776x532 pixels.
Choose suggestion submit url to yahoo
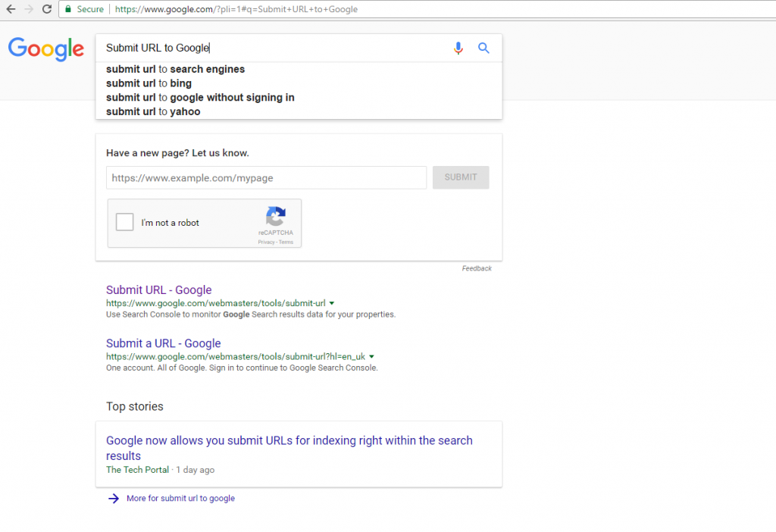tap(152, 111)
